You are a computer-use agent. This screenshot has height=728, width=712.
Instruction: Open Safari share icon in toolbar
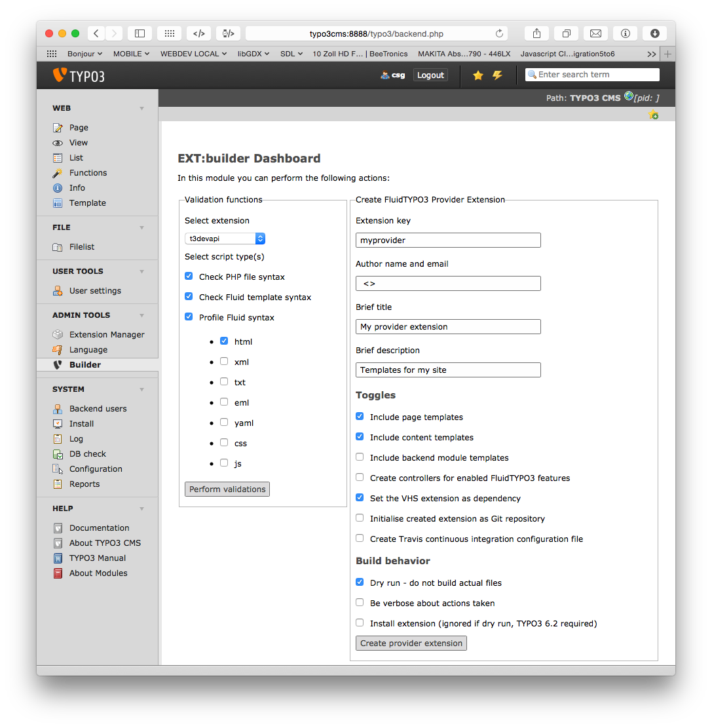(x=536, y=33)
